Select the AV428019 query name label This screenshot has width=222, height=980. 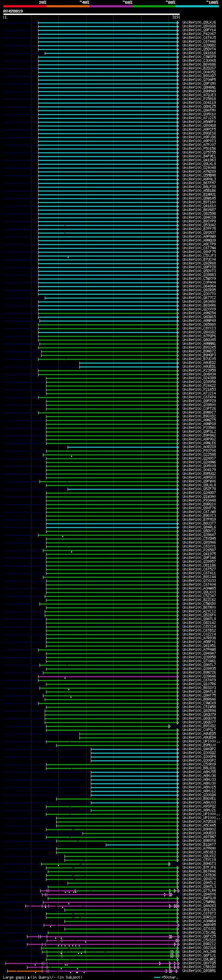click(13, 11)
